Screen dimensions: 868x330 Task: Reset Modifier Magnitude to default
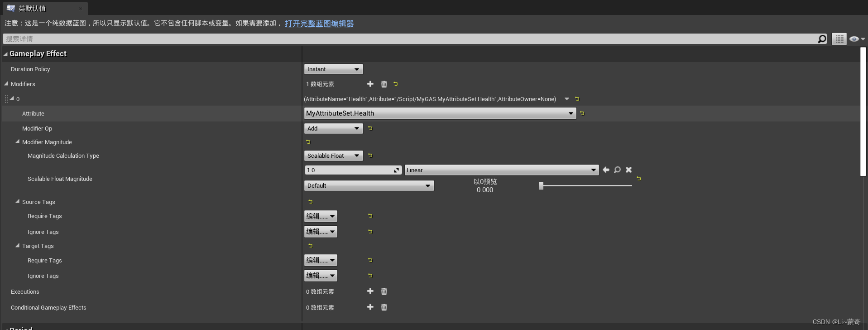point(308,142)
